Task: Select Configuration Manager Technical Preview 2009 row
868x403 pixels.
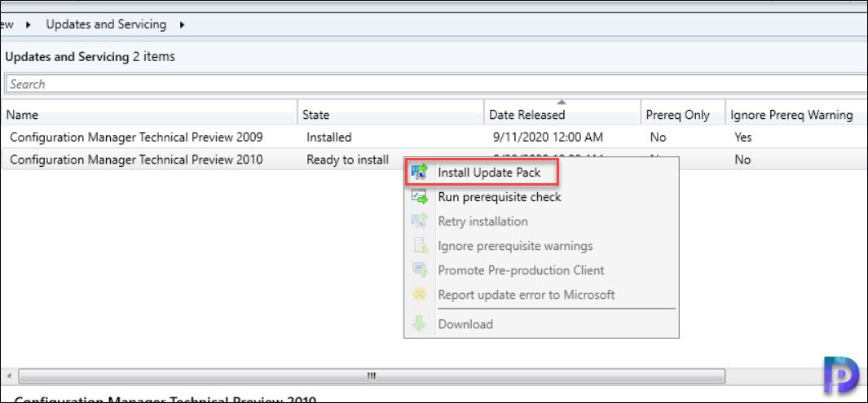Action: point(434,137)
